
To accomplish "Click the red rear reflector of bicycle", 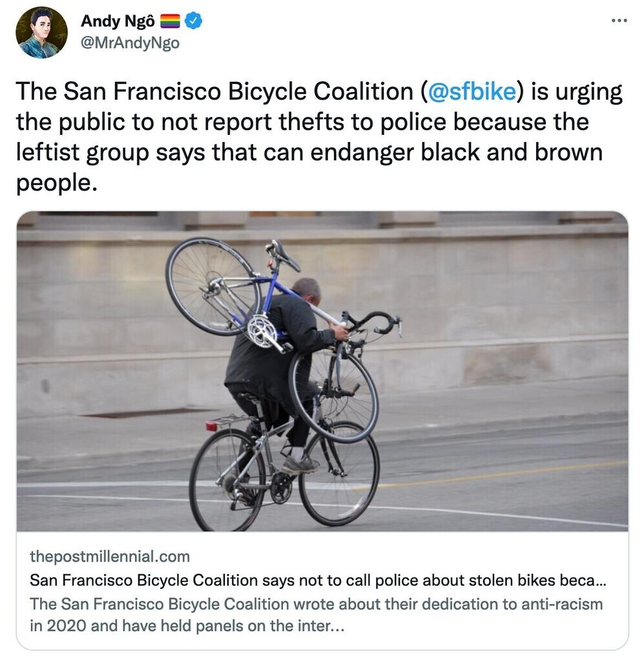I will tap(211, 426).
